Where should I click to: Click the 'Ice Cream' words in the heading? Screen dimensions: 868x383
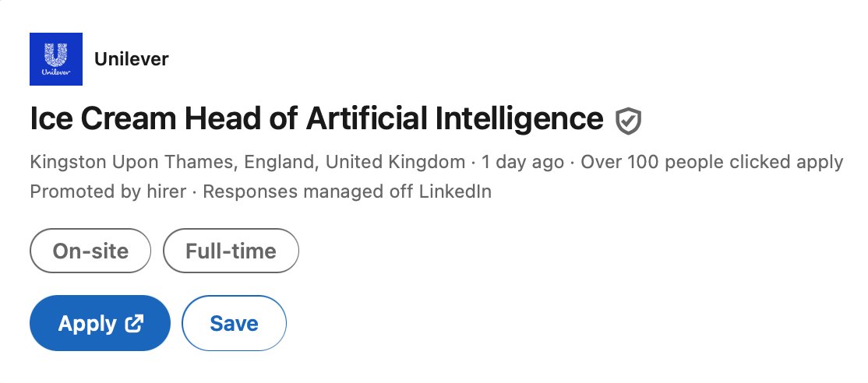coord(103,118)
